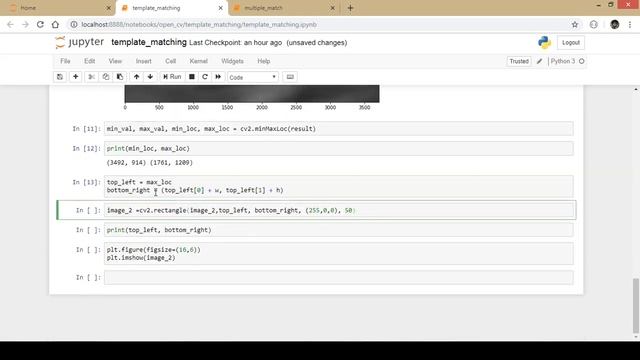Open the cell type Code dropdown
Image resolution: width=640 pixels, height=360 pixels.
point(253,77)
